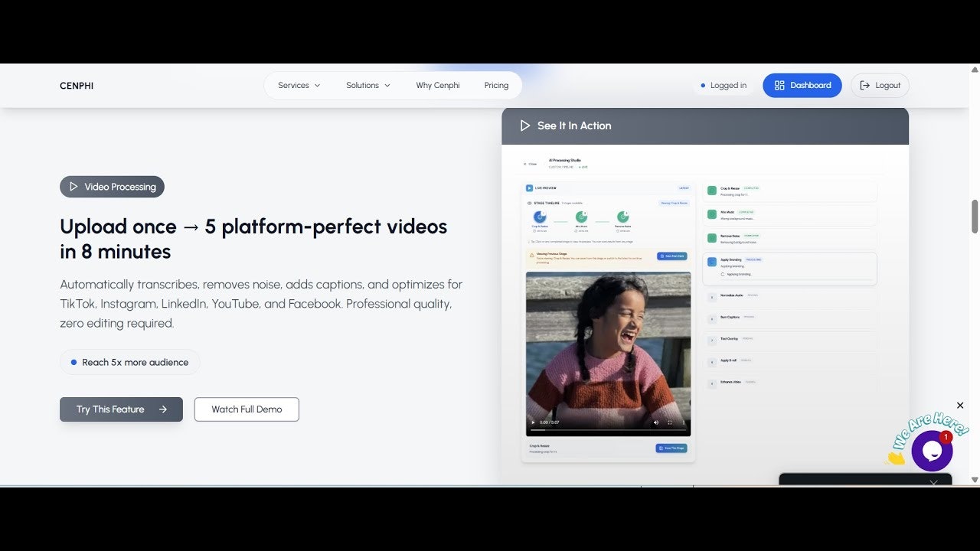980x551 pixels.
Task: Click the Mix Music completed step icon
Action: pyautogui.click(x=712, y=215)
